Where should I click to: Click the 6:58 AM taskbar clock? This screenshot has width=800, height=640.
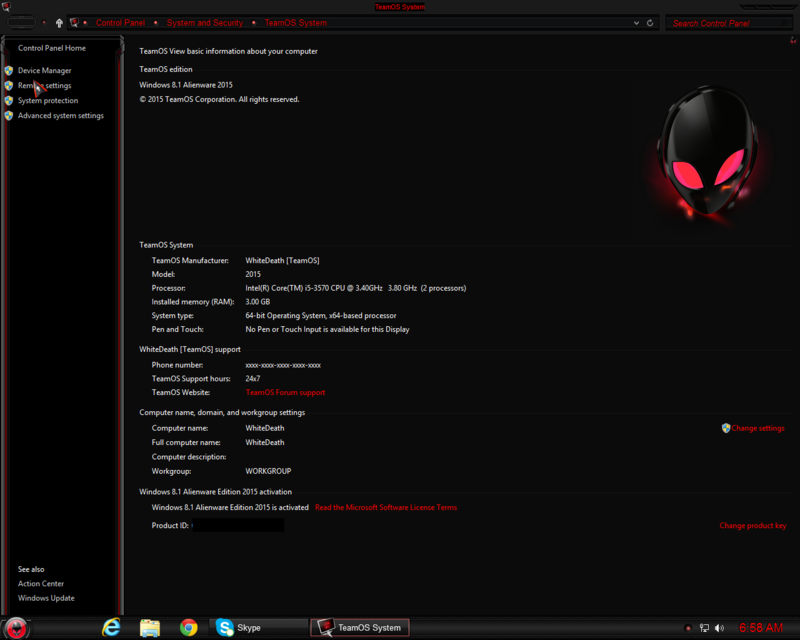click(x=761, y=628)
